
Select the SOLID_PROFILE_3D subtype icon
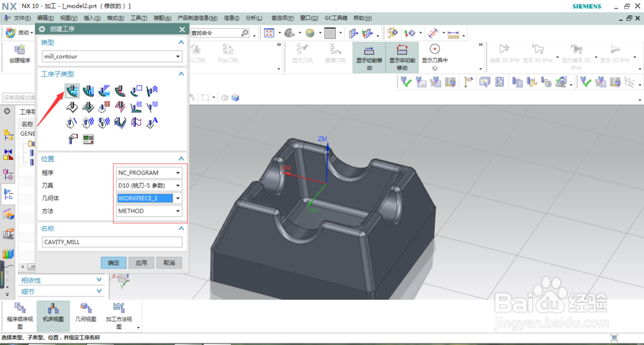tap(120, 122)
